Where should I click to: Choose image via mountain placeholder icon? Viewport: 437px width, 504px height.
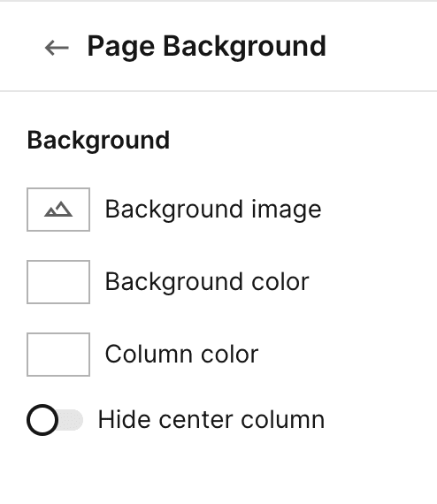[58, 210]
